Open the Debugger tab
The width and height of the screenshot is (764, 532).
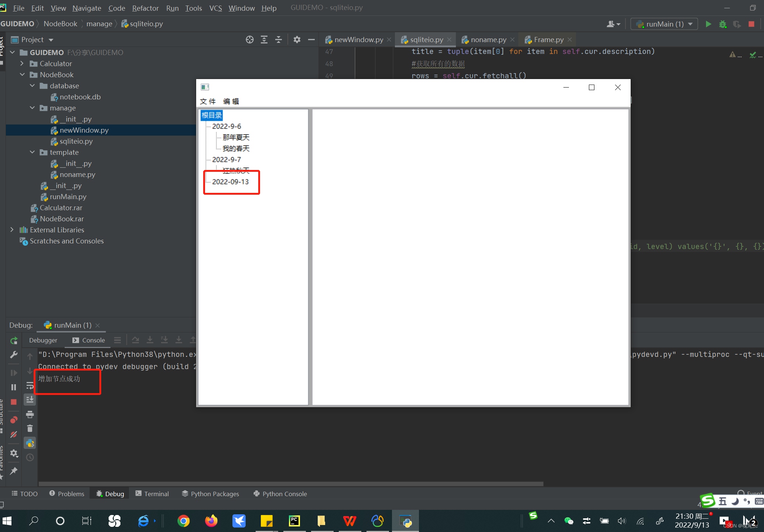[x=43, y=340]
